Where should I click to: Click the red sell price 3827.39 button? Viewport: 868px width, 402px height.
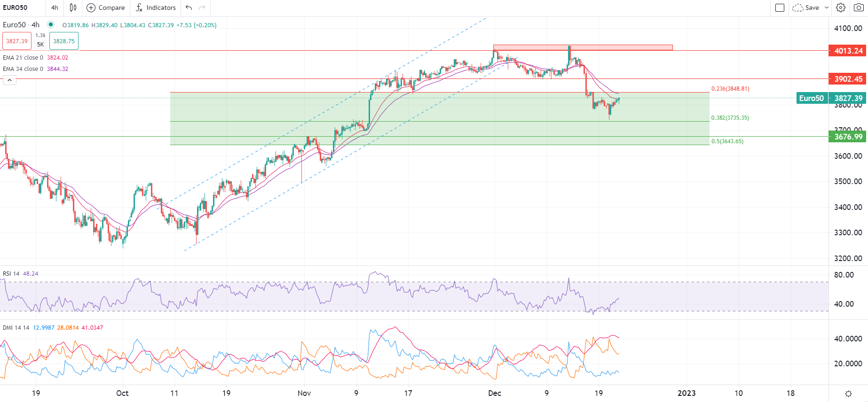coord(17,41)
